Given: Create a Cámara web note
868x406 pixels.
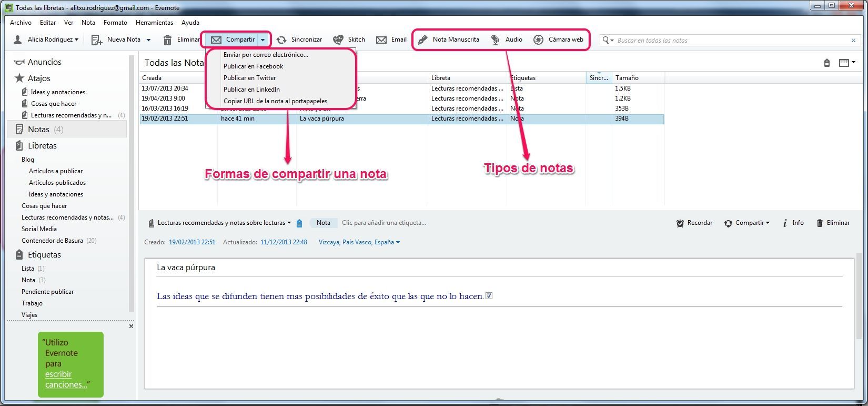Looking at the screenshot, I should (558, 39).
